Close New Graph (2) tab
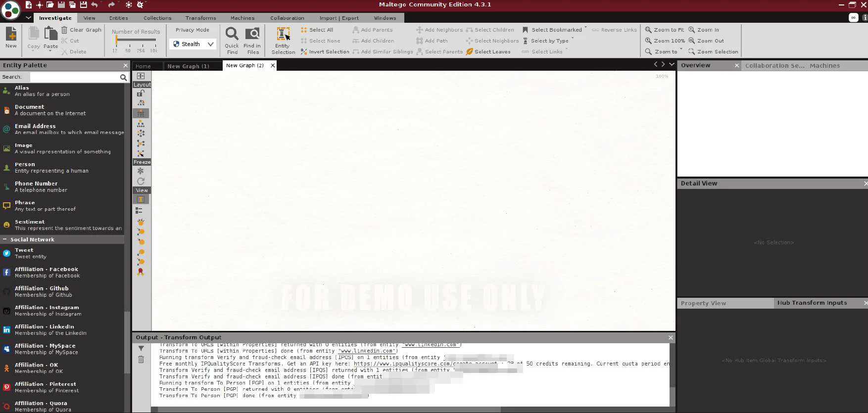Screen dimensions: 868x413 273,65
